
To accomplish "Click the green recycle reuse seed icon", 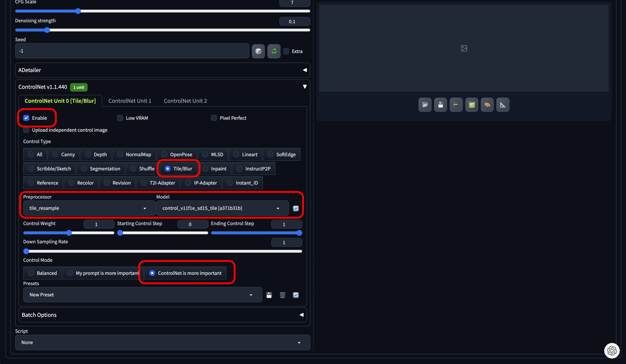I will coord(274,51).
